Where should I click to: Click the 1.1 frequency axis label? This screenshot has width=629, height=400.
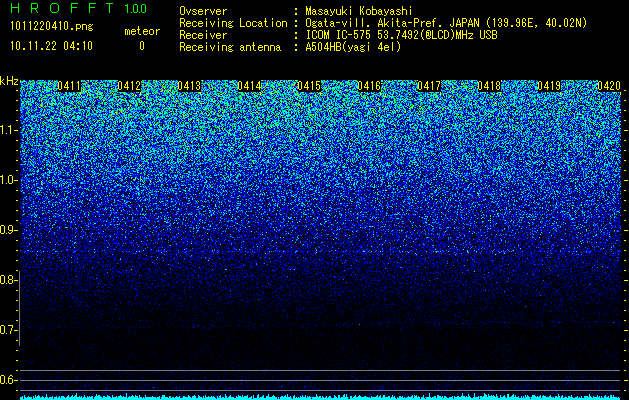click(8, 130)
